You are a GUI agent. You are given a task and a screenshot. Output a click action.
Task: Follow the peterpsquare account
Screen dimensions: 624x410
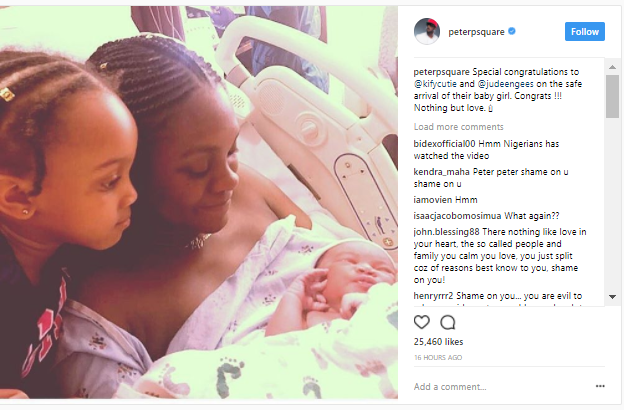coord(585,31)
